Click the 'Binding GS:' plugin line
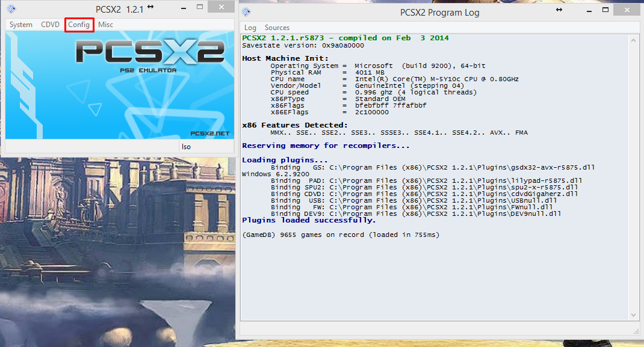 [433, 167]
